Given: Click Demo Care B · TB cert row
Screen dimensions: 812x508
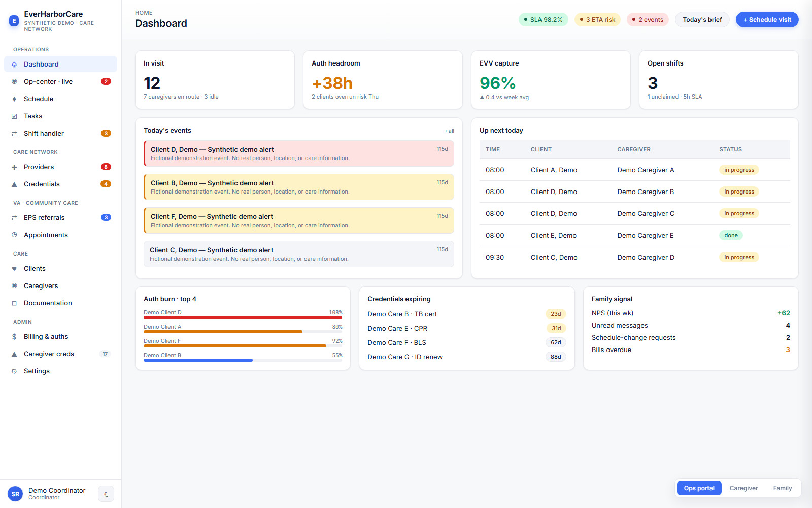Looking at the screenshot, I should click(x=466, y=314).
